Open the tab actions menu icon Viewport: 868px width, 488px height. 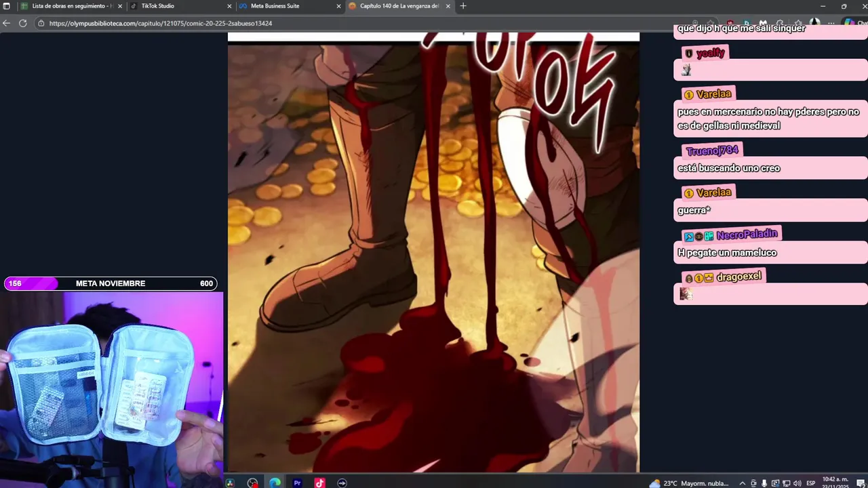point(6,6)
